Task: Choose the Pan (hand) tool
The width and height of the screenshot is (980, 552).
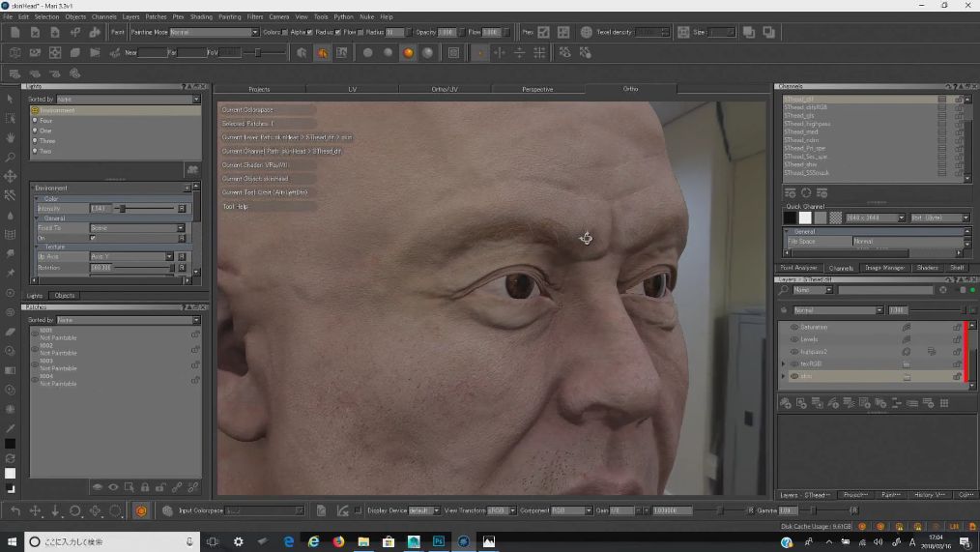Action: [x=10, y=137]
